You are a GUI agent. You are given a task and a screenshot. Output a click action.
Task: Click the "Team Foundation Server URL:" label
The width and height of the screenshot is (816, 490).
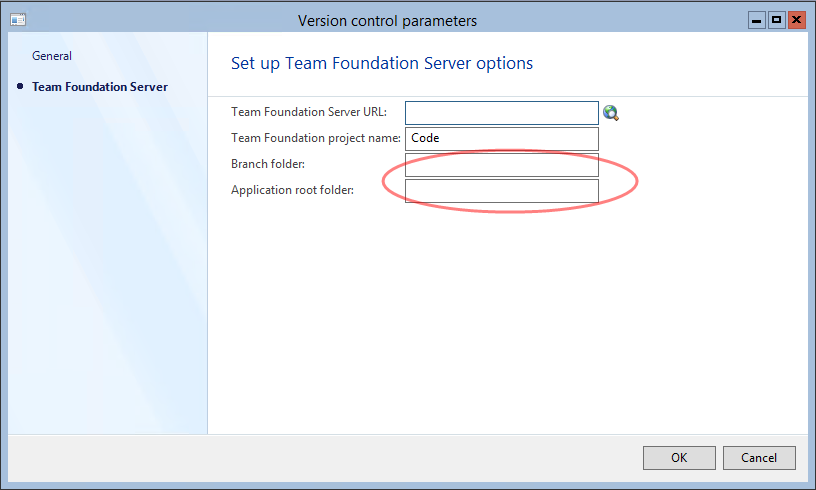308,112
